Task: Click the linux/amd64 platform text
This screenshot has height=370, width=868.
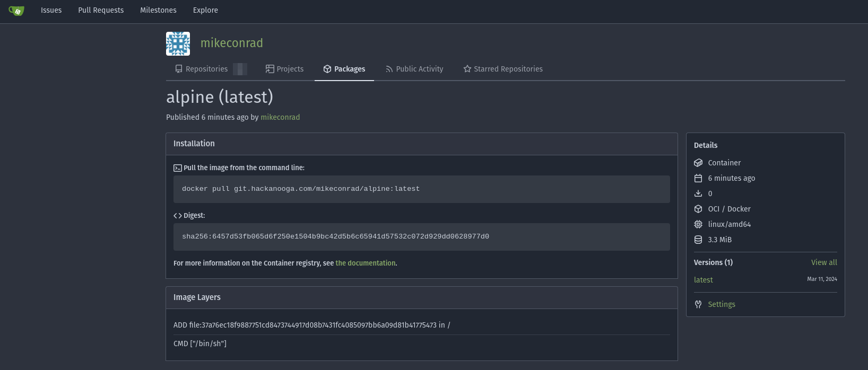Action: point(729,224)
